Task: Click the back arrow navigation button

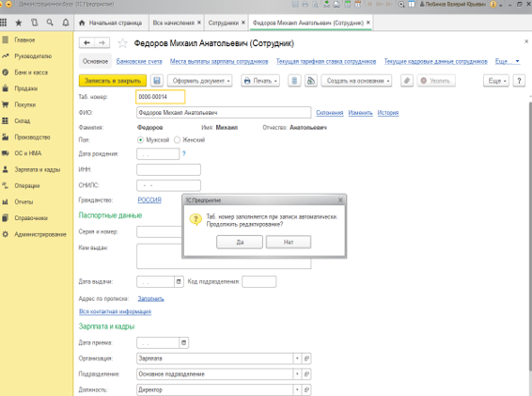Action: 86,42
